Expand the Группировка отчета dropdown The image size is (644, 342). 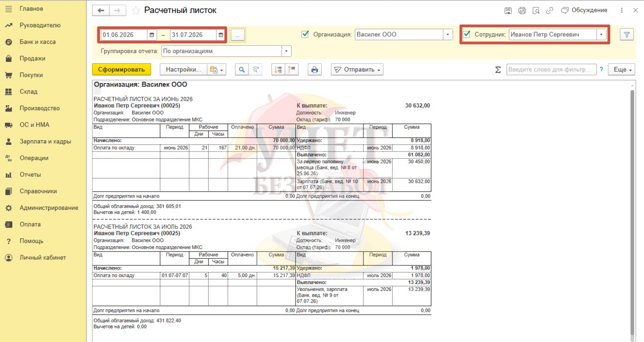click(287, 51)
